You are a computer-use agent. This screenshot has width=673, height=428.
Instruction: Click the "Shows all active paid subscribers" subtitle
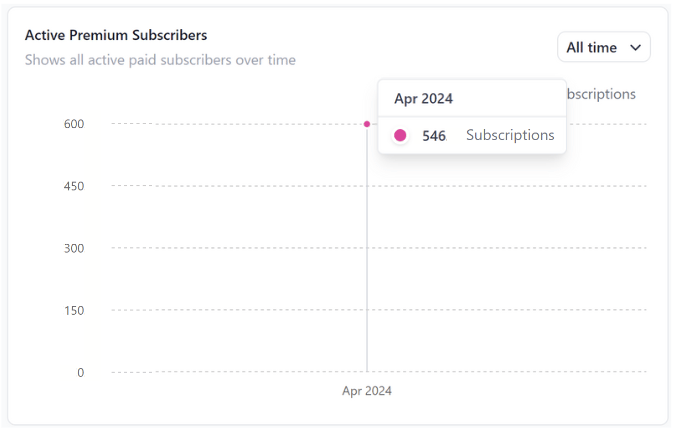[x=160, y=60]
